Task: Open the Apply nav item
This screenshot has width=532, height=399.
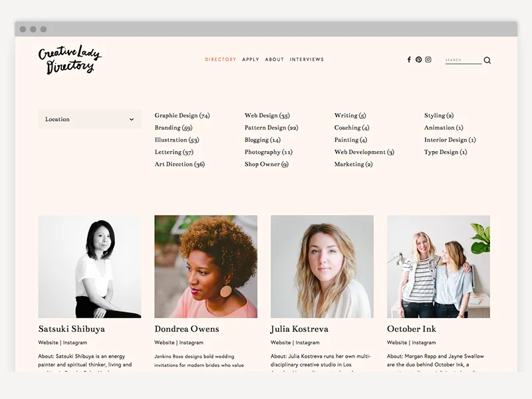Action: pyautogui.click(x=251, y=59)
